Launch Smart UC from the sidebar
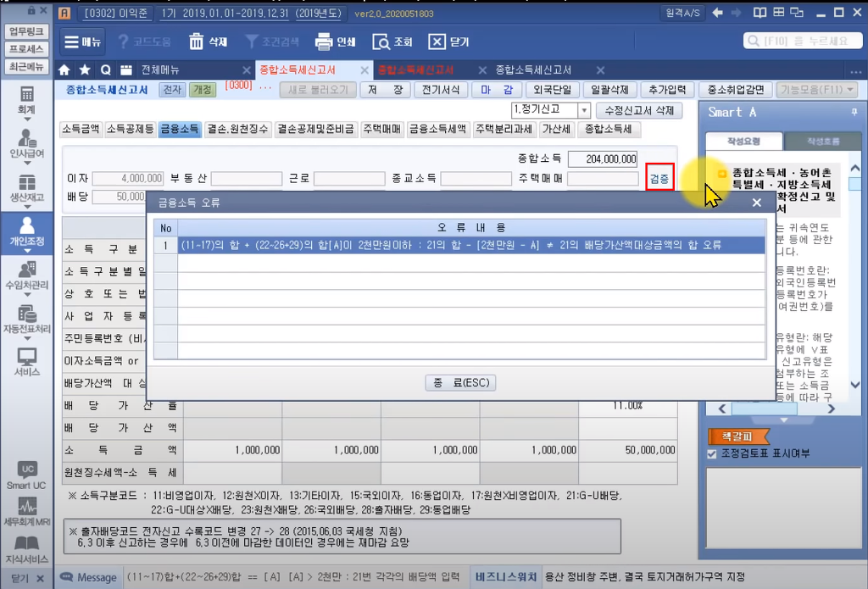 pos(26,475)
